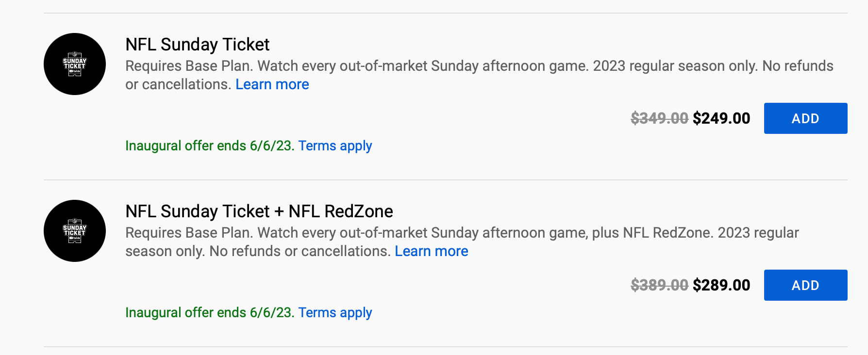View Terms apply under NFL Sunday Ticket
The image size is (868, 355).
pos(335,146)
